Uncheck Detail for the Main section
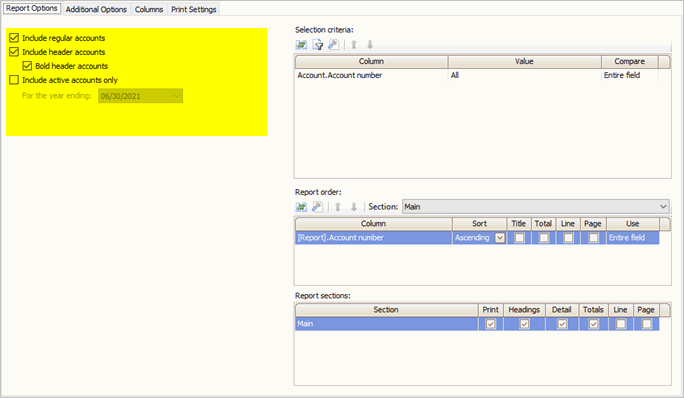 click(x=562, y=324)
